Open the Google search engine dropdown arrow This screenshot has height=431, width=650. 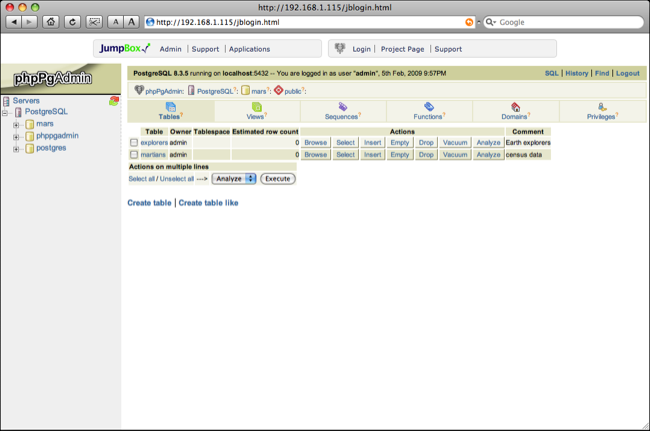click(495, 22)
